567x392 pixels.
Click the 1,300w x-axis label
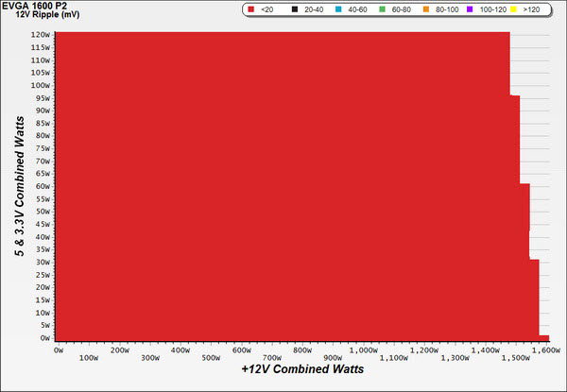455,358
